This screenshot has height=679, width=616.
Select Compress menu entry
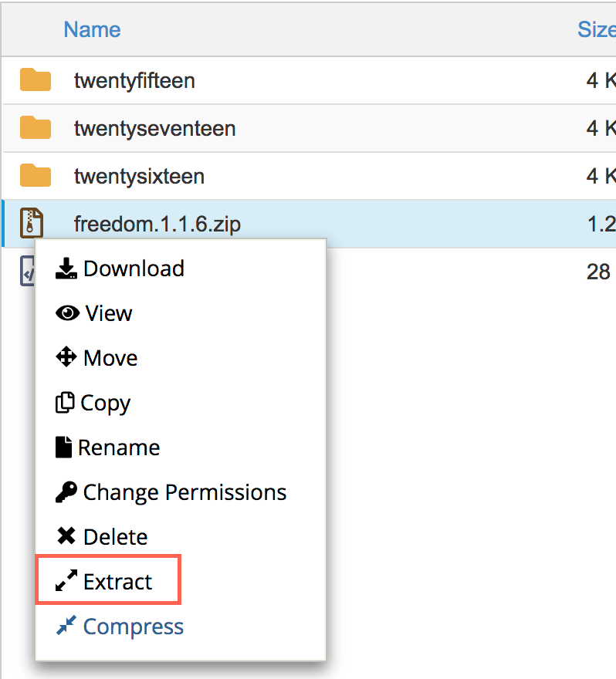pyautogui.click(x=133, y=627)
